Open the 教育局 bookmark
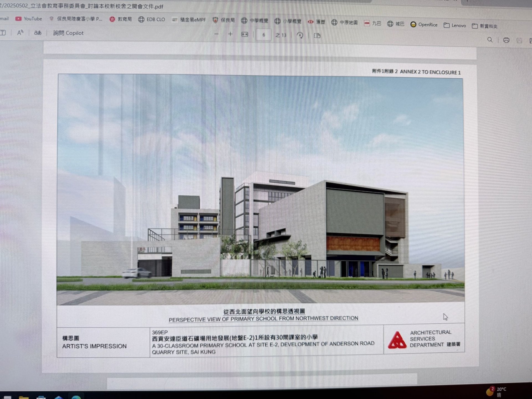This screenshot has height=399, width=532. coord(121,19)
